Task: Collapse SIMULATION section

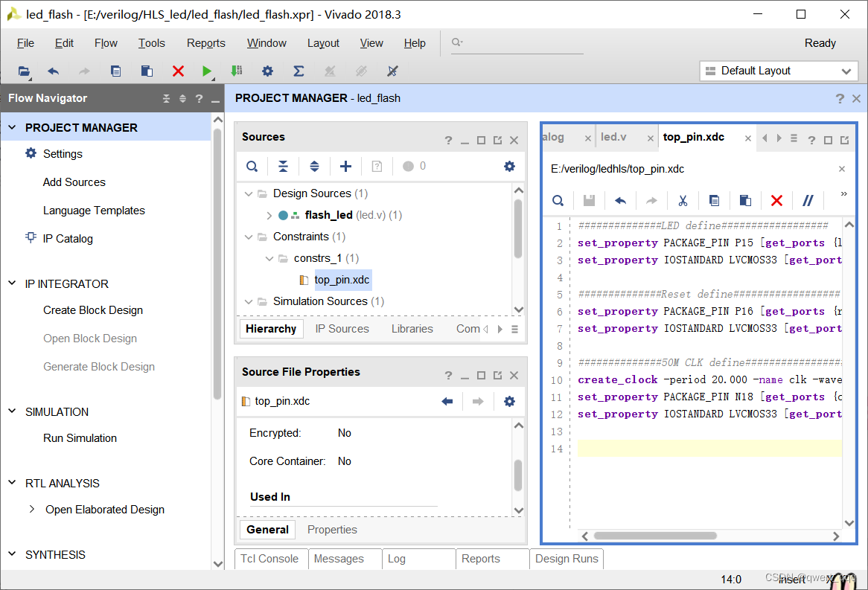Action: click(12, 411)
